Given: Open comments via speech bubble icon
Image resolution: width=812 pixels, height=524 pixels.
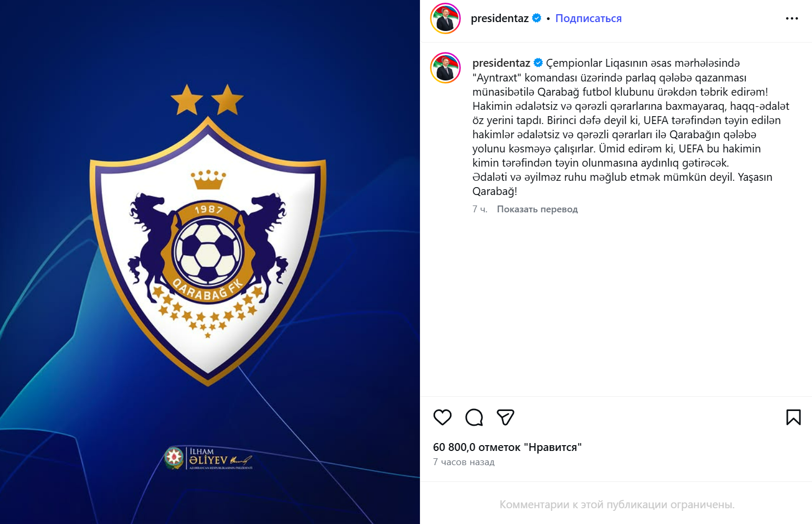Looking at the screenshot, I should (474, 417).
